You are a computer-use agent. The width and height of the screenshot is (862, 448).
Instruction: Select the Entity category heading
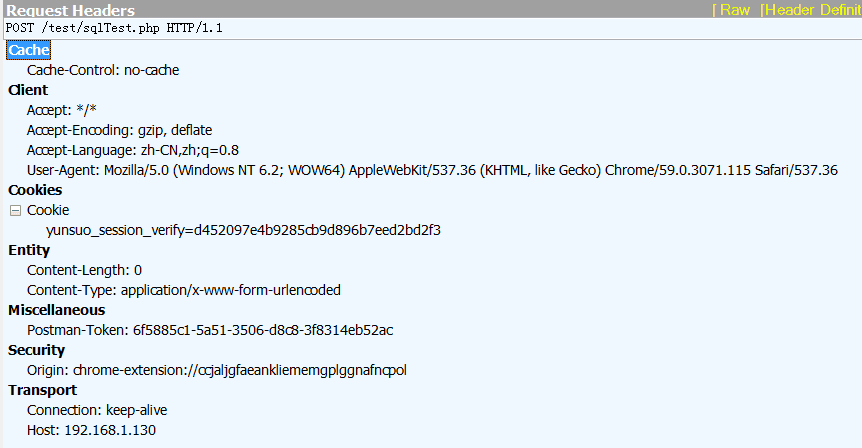tap(29, 250)
